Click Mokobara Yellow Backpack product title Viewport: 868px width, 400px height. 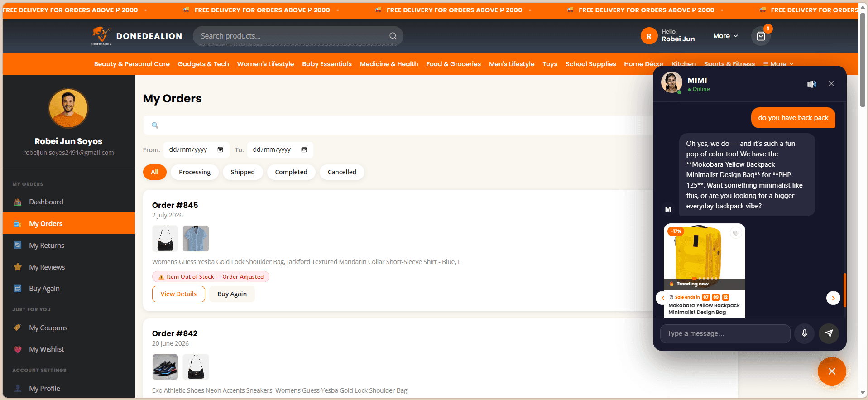click(704, 309)
